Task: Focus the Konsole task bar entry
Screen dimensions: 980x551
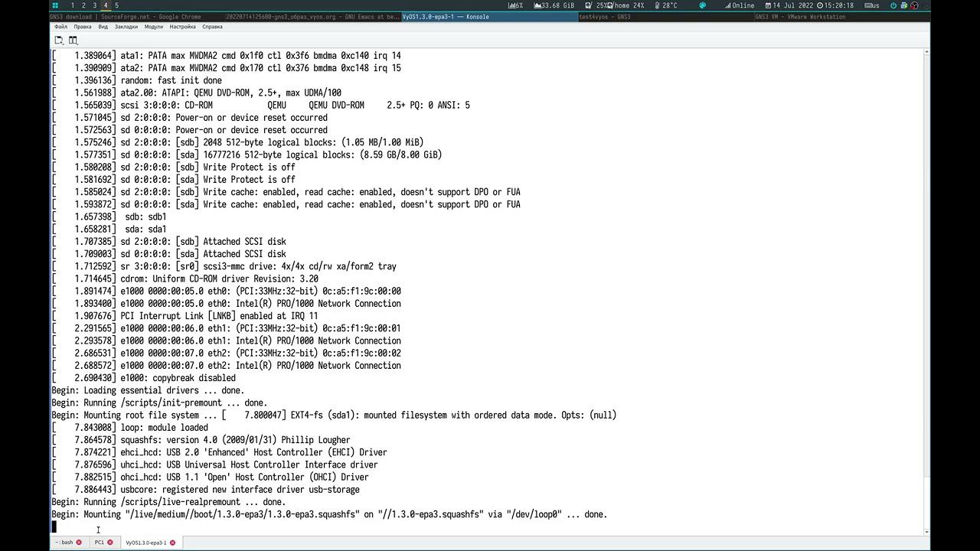Action: [x=488, y=16]
